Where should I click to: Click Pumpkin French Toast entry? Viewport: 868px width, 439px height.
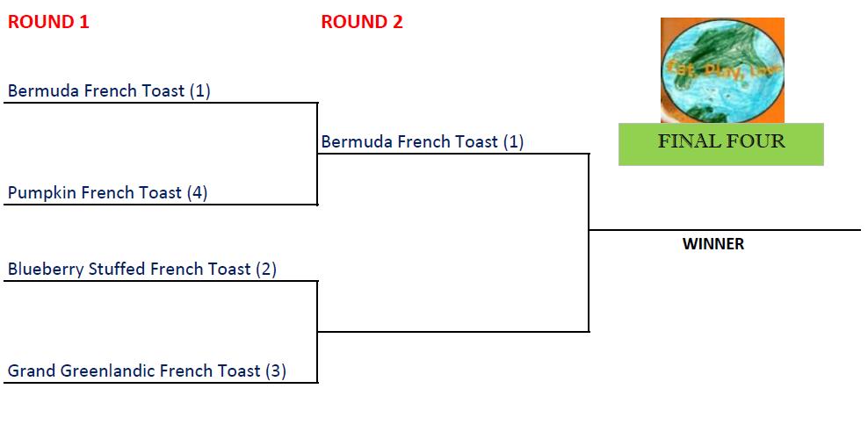point(95,192)
